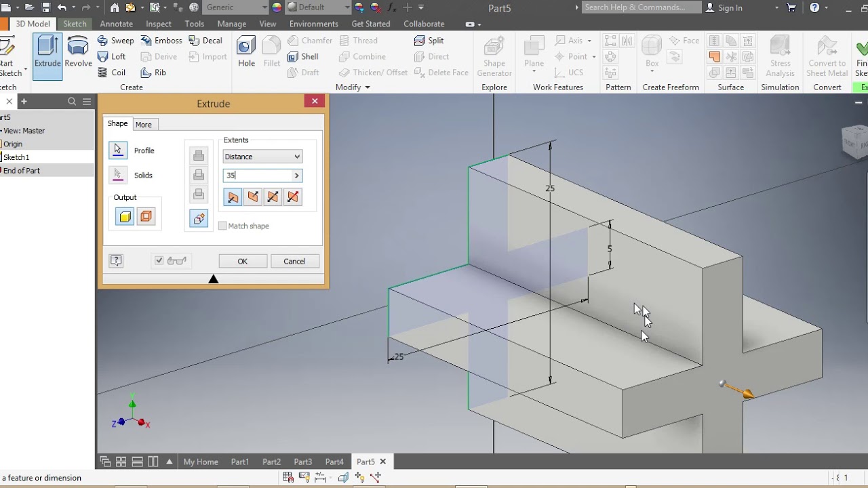Open the Sketch ribbon tab
Viewport: 868px width, 488px height.
click(75, 24)
